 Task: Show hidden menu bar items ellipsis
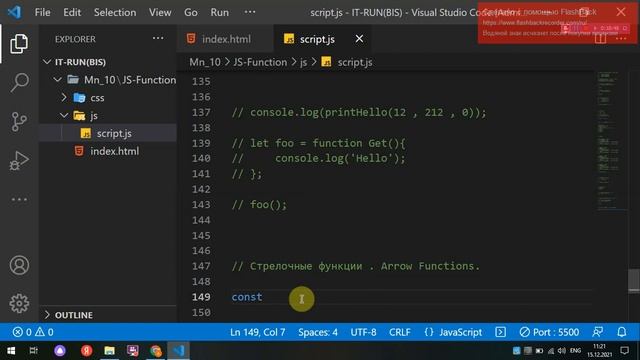coord(250,12)
